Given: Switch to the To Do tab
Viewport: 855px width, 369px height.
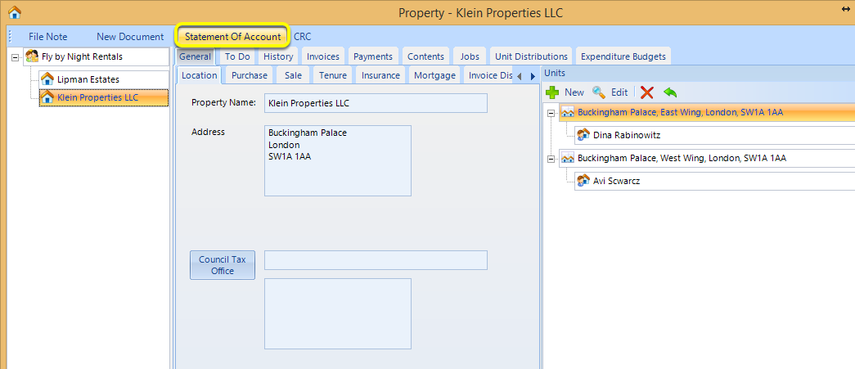Looking at the screenshot, I should tap(237, 56).
